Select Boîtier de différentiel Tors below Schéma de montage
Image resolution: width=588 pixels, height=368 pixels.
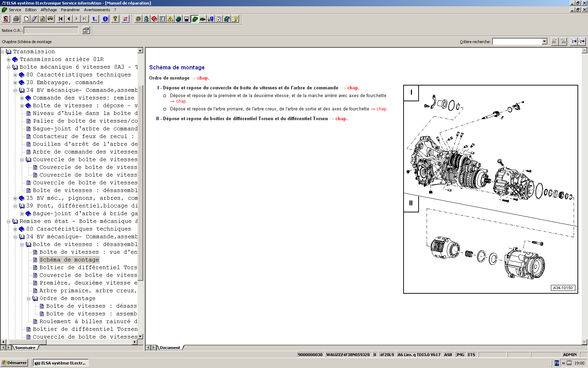(88, 267)
